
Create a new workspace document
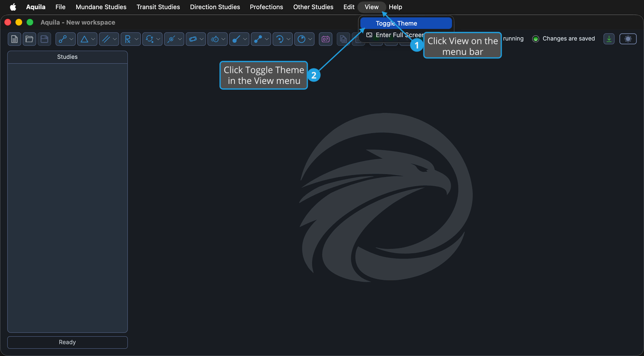pos(14,39)
